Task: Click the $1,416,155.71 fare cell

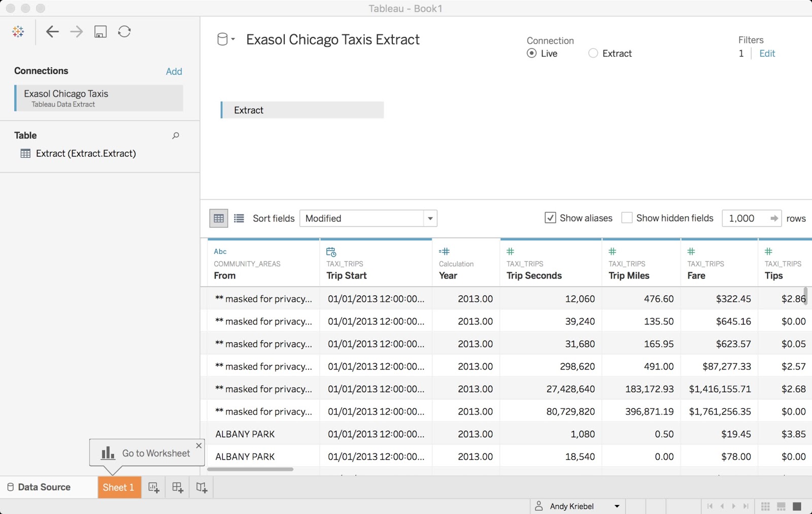Action: point(720,389)
